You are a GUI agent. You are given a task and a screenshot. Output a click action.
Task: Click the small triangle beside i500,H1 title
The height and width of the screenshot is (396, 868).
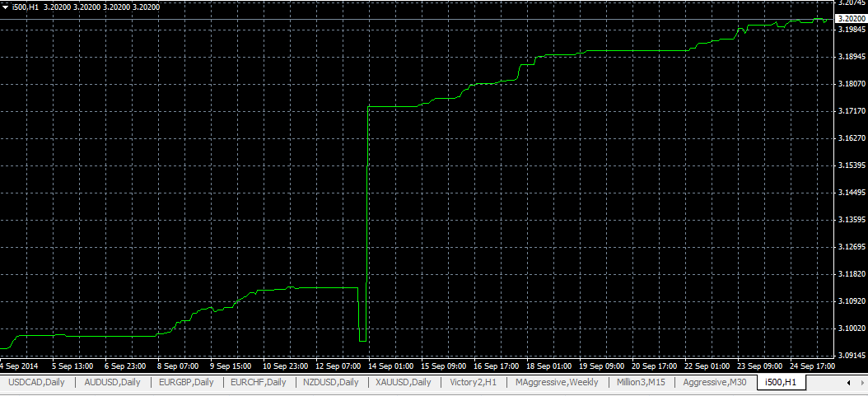(x=6, y=7)
